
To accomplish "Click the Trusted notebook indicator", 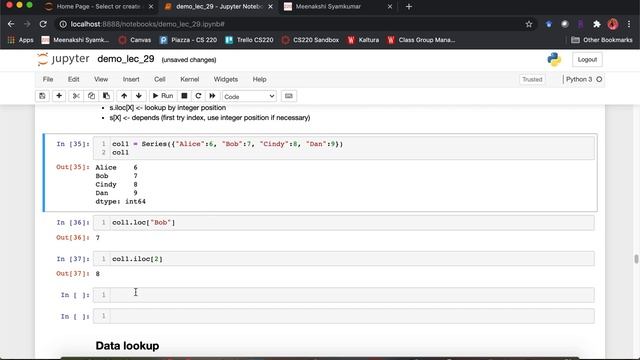I will coord(532,79).
